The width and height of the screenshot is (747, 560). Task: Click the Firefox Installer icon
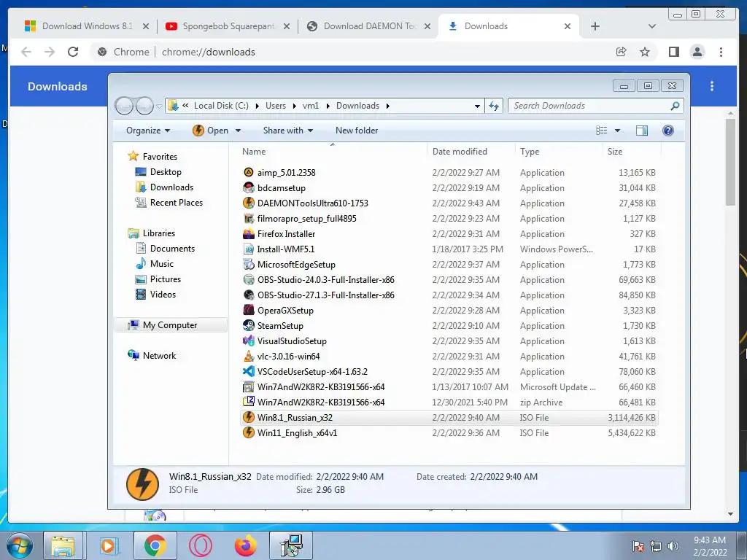click(x=248, y=234)
